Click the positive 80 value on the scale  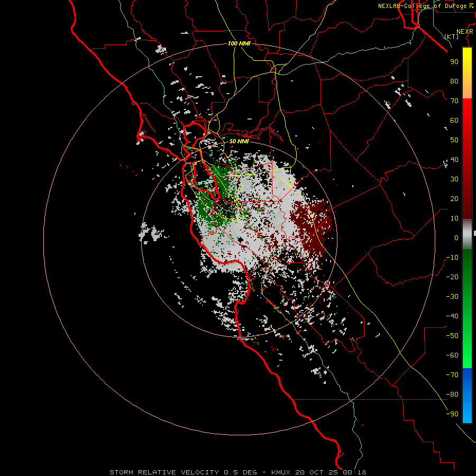[454, 81]
